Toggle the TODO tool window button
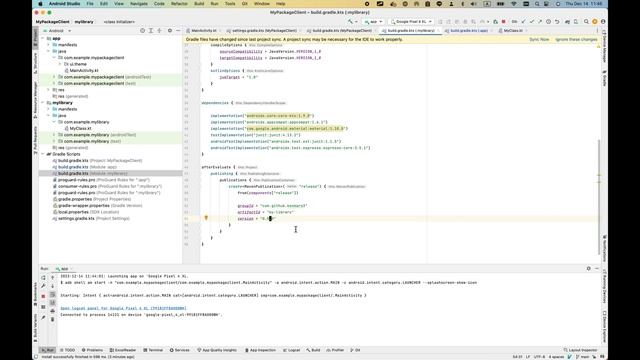640x360 pixels. tap(68, 350)
